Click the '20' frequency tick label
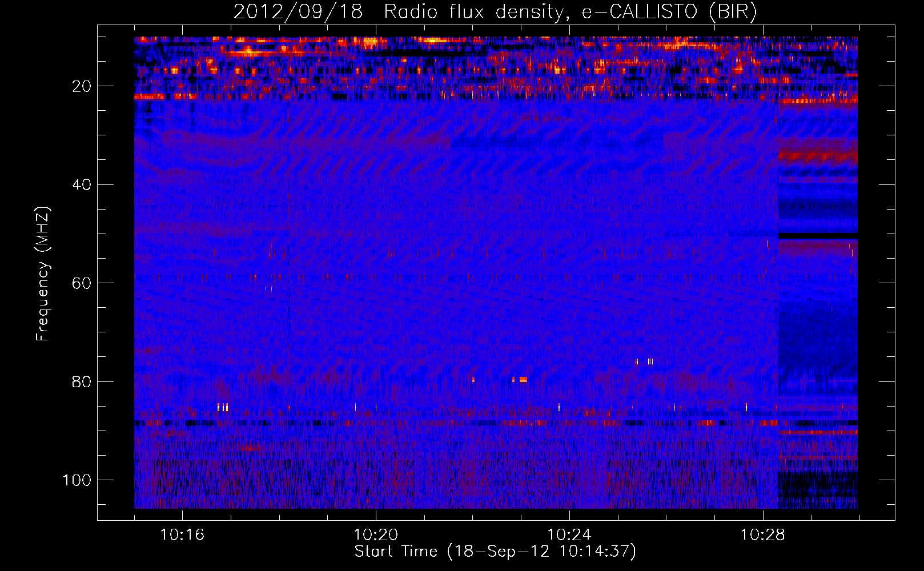The height and width of the screenshot is (571, 924). [x=82, y=86]
